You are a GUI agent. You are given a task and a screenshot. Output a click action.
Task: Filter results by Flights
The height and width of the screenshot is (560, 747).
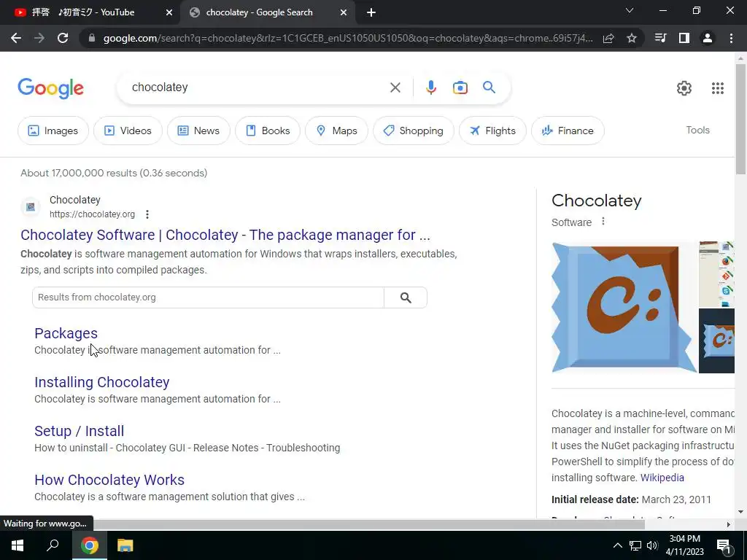tap(492, 131)
